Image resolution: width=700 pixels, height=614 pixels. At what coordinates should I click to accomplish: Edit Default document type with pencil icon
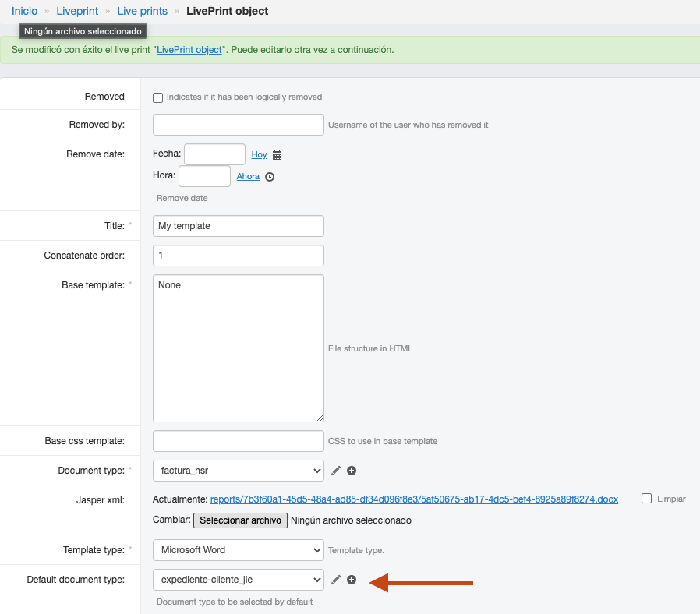click(336, 579)
